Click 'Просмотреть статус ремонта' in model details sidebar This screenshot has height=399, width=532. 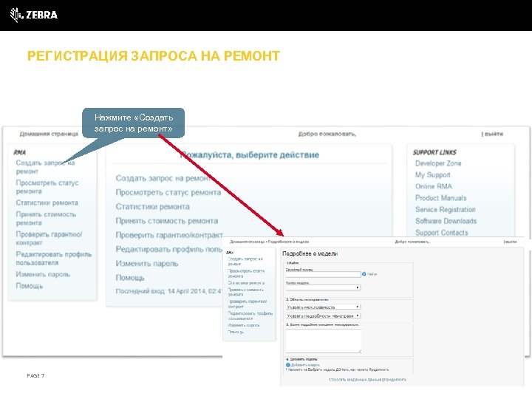click(245, 273)
